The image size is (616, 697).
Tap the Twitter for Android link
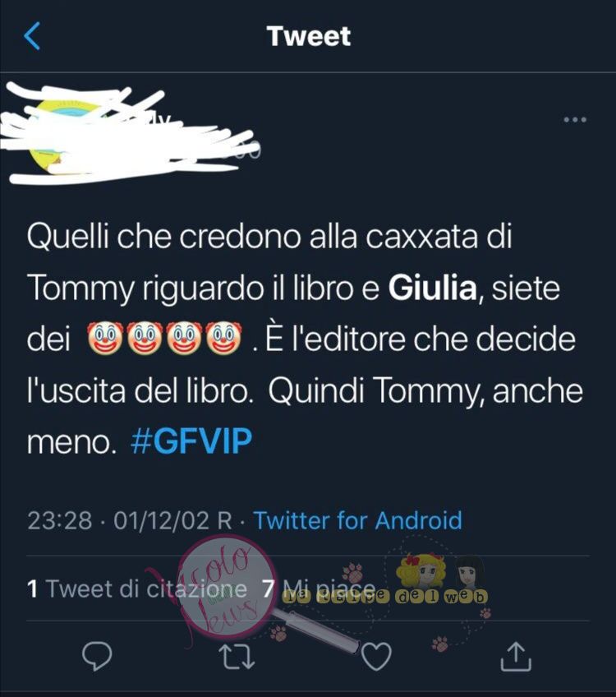pyautogui.click(x=357, y=520)
